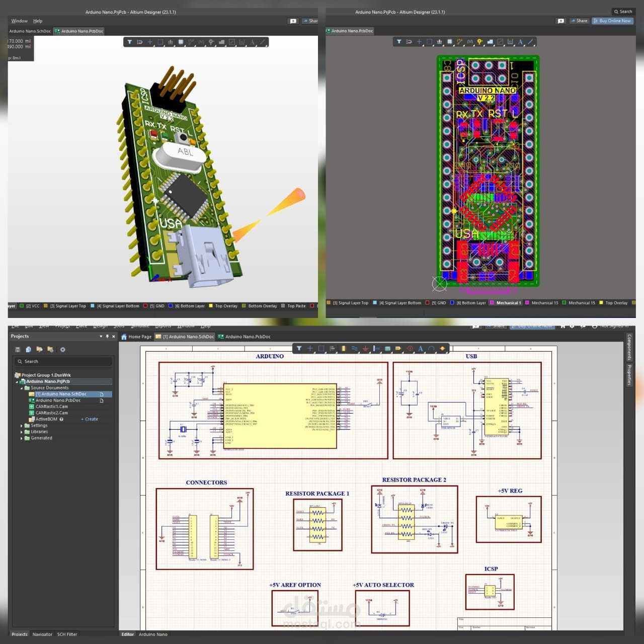Select the selection rectangle tool in the 2D PCB toolbar
This screenshot has height=644, width=644.
(430, 42)
